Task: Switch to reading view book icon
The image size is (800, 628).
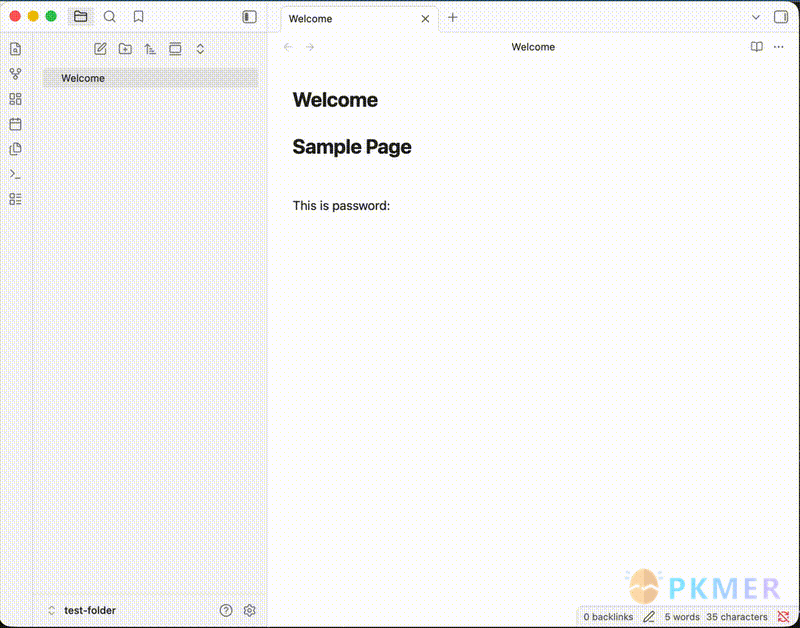Action: pos(757,47)
